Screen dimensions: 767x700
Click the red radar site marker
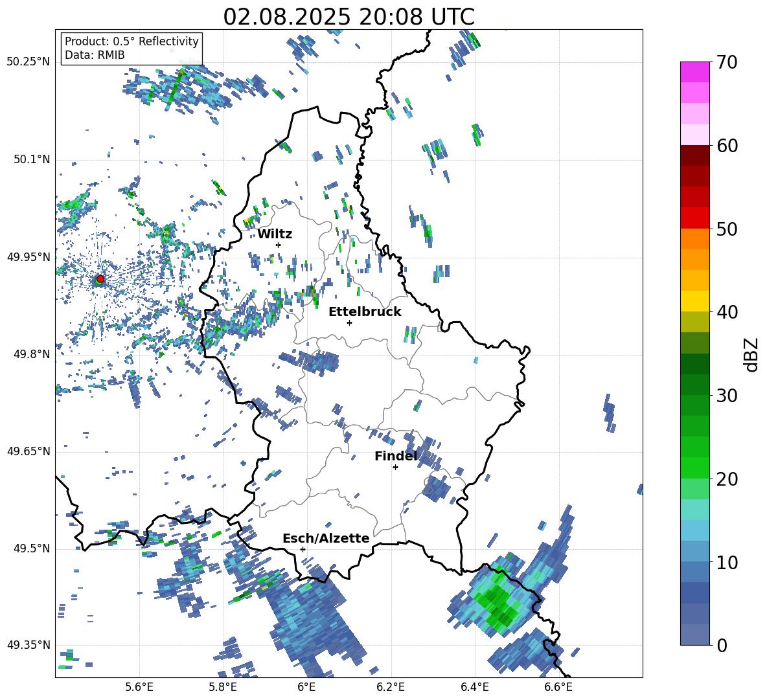(x=100, y=279)
